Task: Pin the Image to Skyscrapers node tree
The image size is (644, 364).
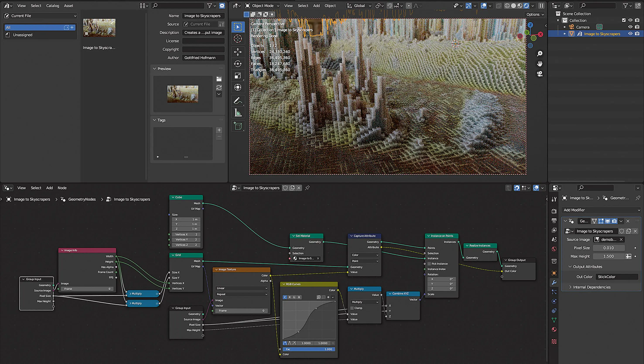Action: tap(307, 188)
